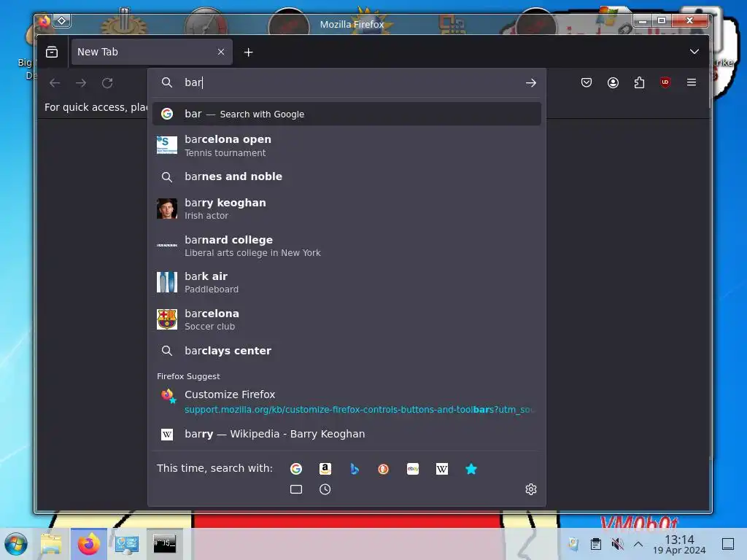Search this time with DuckDuckGo icon
Image resolution: width=747 pixels, height=560 pixels.
click(383, 469)
